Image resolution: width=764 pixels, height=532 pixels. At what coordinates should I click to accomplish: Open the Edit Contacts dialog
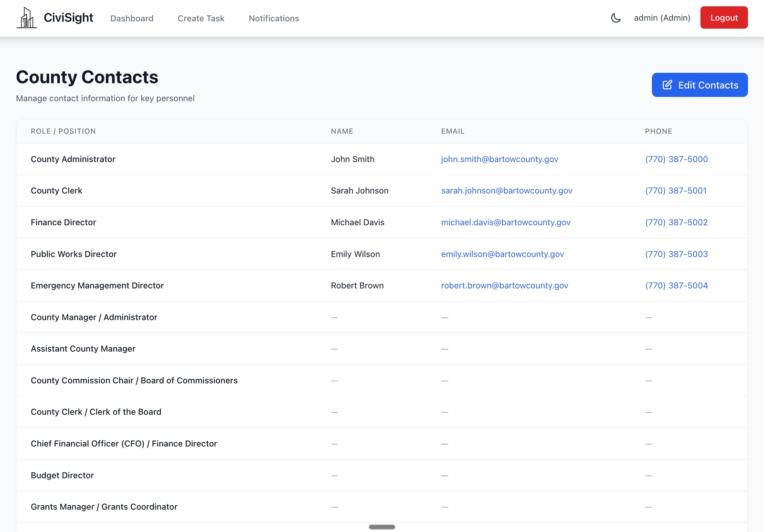click(x=700, y=85)
